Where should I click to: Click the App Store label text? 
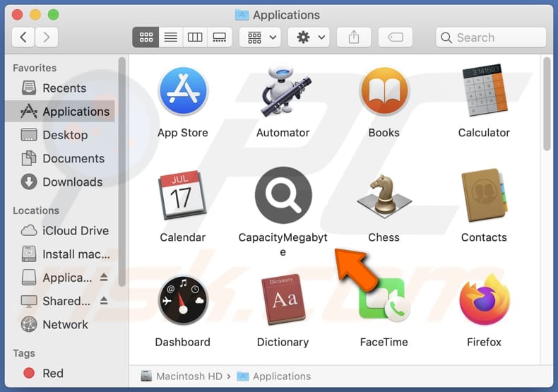pyautogui.click(x=183, y=133)
